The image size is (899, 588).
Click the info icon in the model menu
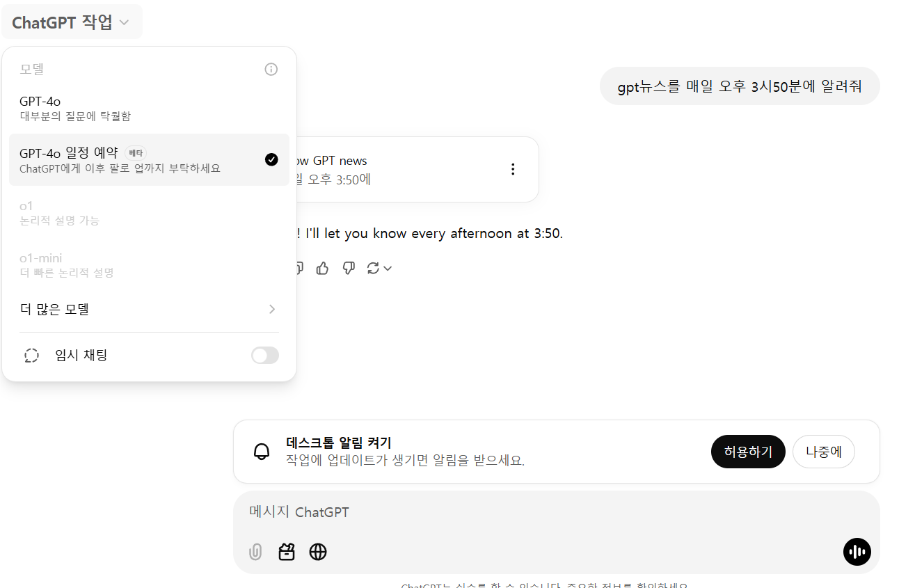[x=271, y=69]
